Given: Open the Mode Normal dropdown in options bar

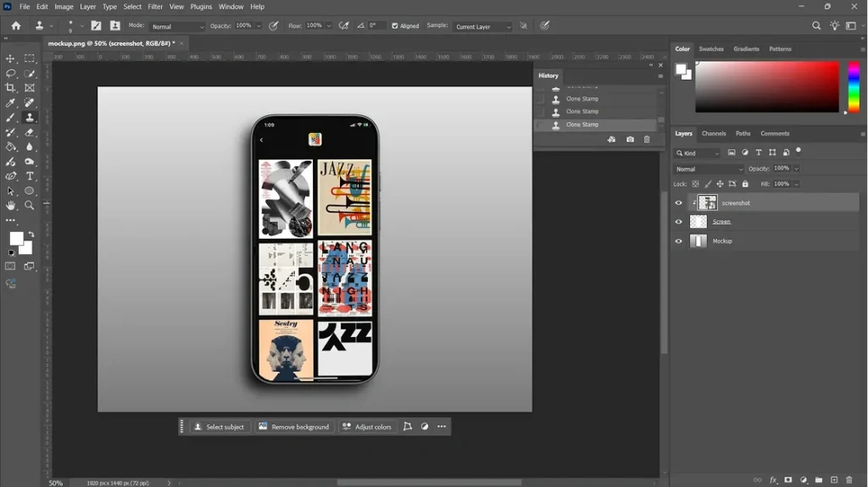Looking at the screenshot, I should tap(176, 26).
